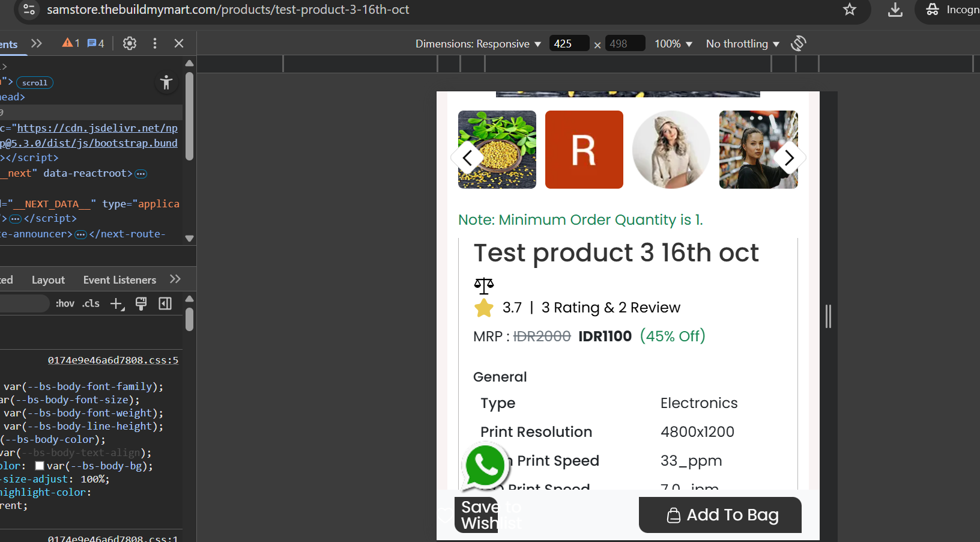
Task: Open the 3 Rating & 2 Review text
Action: [x=611, y=308]
